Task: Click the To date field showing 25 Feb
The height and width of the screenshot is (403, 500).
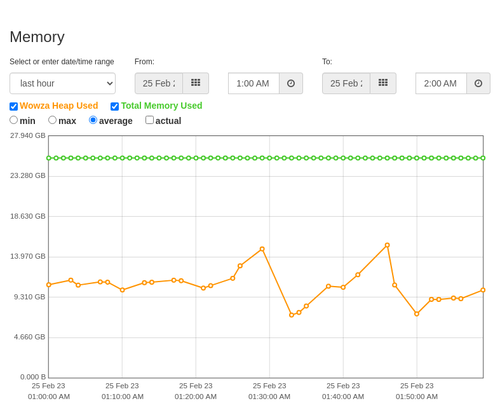Action: (x=346, y=83)
